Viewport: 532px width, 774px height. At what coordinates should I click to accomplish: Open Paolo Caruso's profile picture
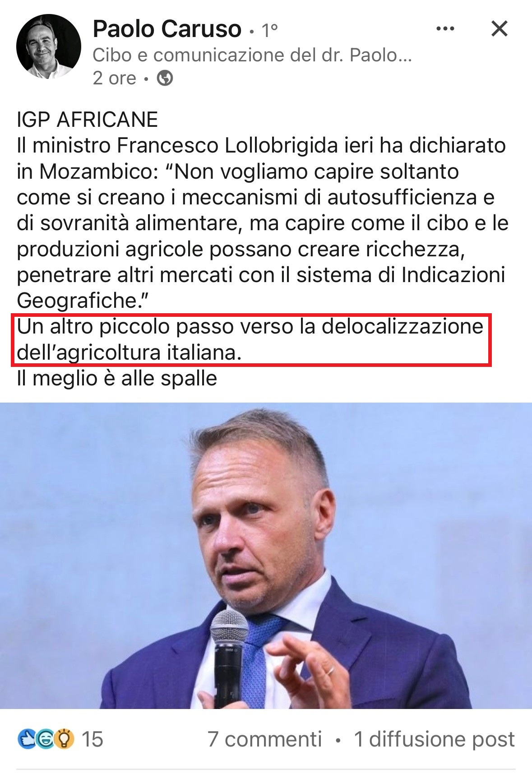[x=49, y=46]
